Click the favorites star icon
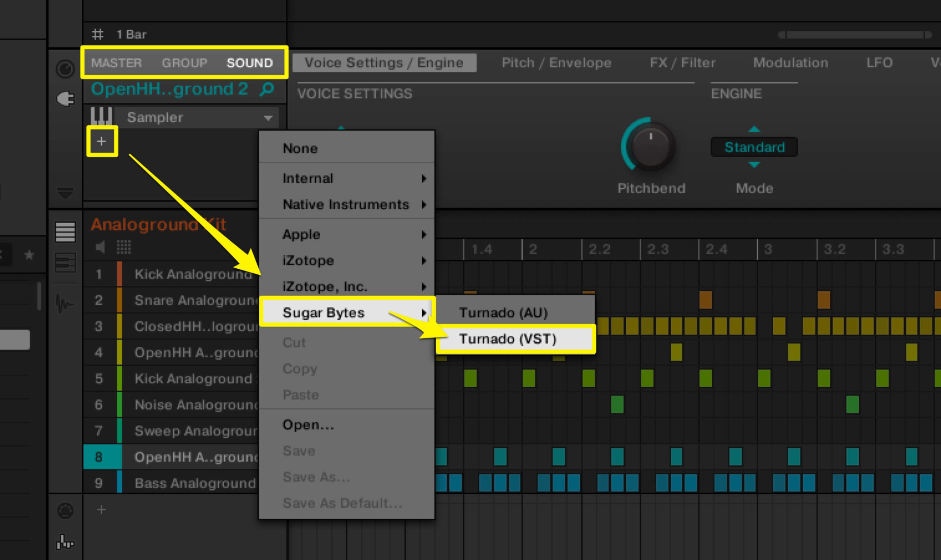The width and height of the screenshot is (941, 560). (x=29, y=255)
